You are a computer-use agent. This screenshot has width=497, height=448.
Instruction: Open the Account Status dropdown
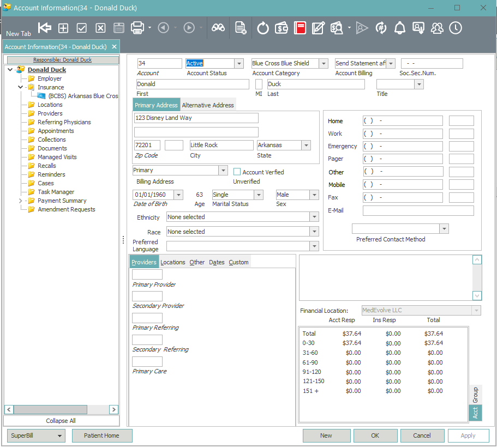[x=238, y=64]
